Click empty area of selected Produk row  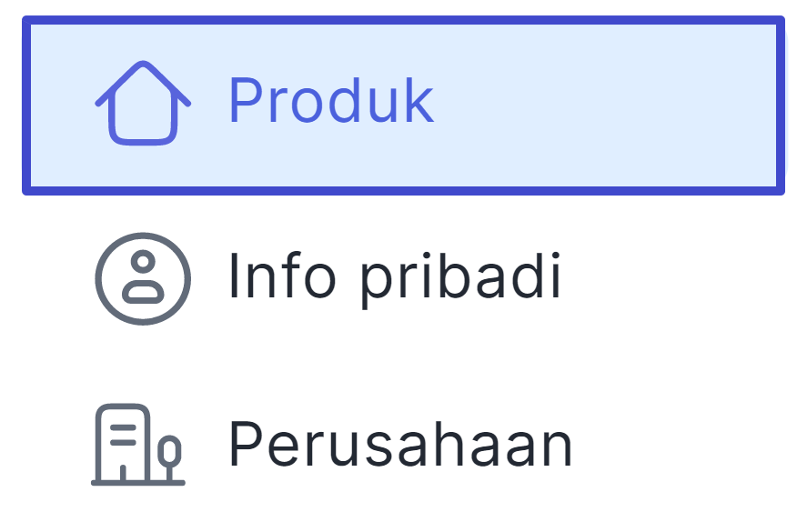point(608,105)
